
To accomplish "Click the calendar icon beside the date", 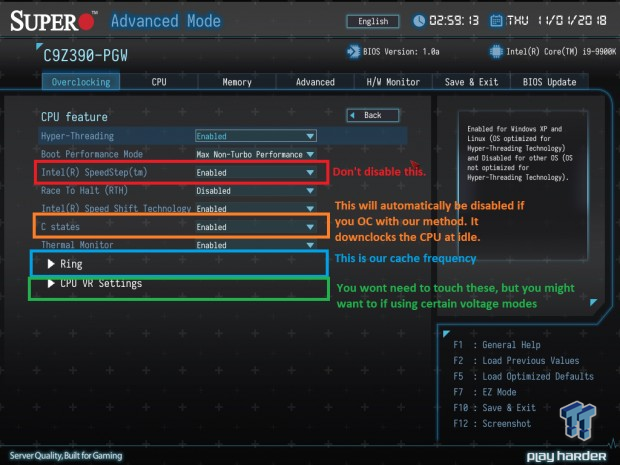I will [x=496, y=21].
